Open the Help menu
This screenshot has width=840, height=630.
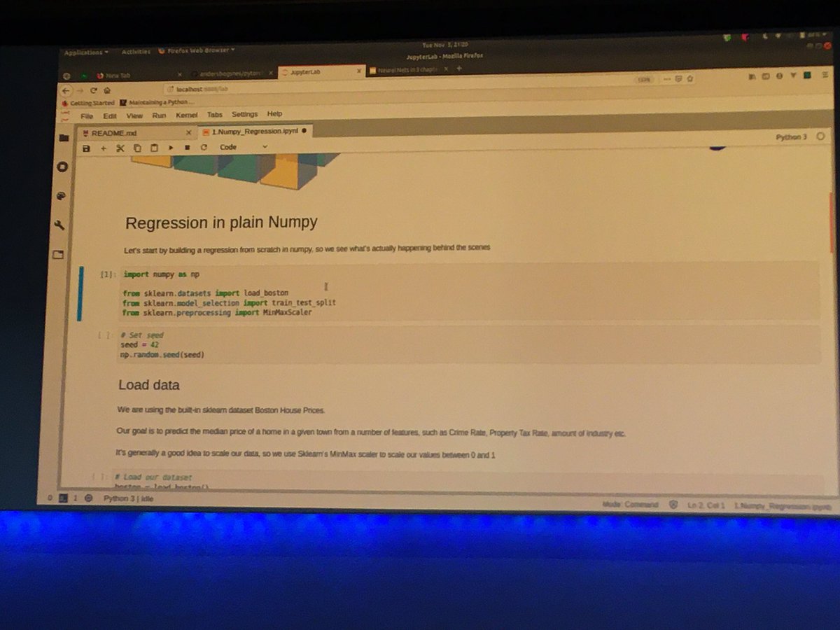point(274,113)
